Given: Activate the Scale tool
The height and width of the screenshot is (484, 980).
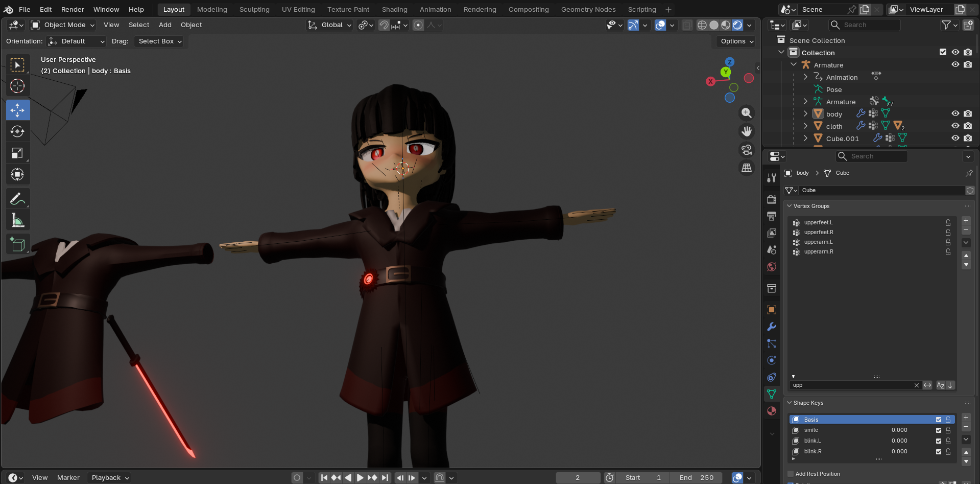Looking at the screenshot, I should click(x=17, y=153).
